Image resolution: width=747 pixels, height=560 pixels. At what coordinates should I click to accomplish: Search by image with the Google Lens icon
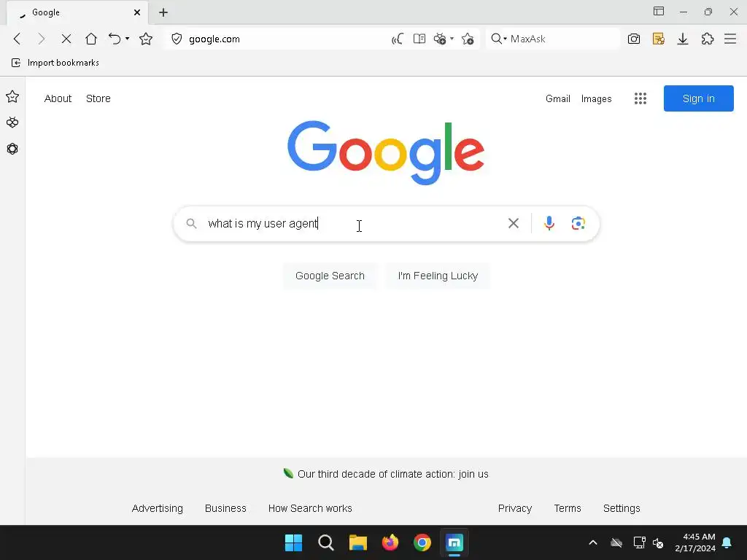point(578,223)
